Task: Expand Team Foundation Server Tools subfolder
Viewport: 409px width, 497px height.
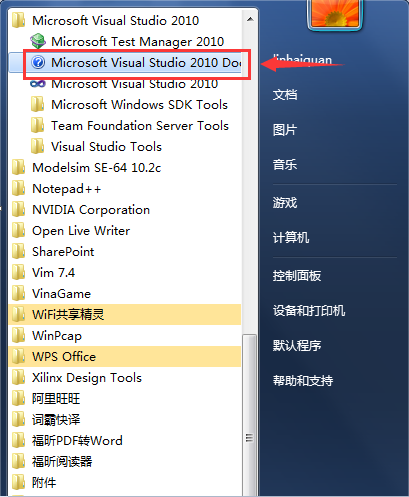Action: point(125,125)
